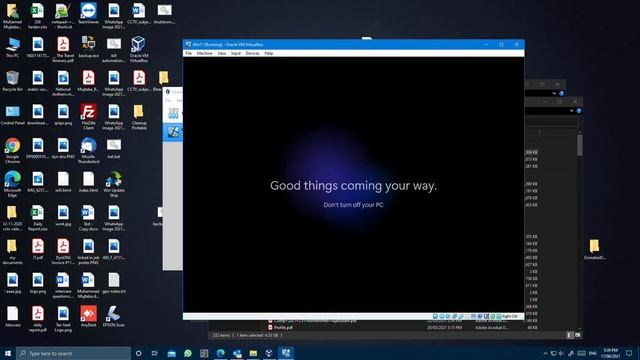Screen dimensions: 640x360
Task: Expand ribbon chevron in upper background Explorer window
Action: [x=554, y=93]
